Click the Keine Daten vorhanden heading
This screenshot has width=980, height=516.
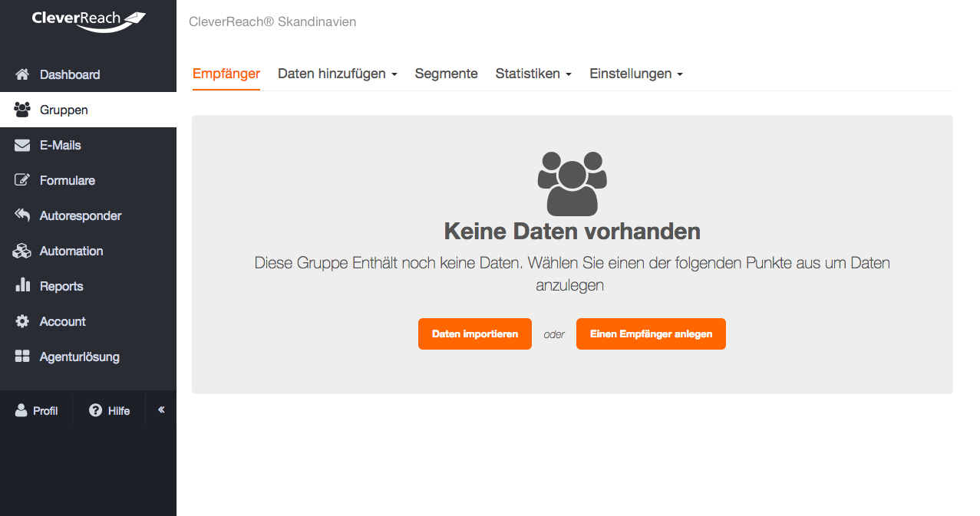(572, 231)
